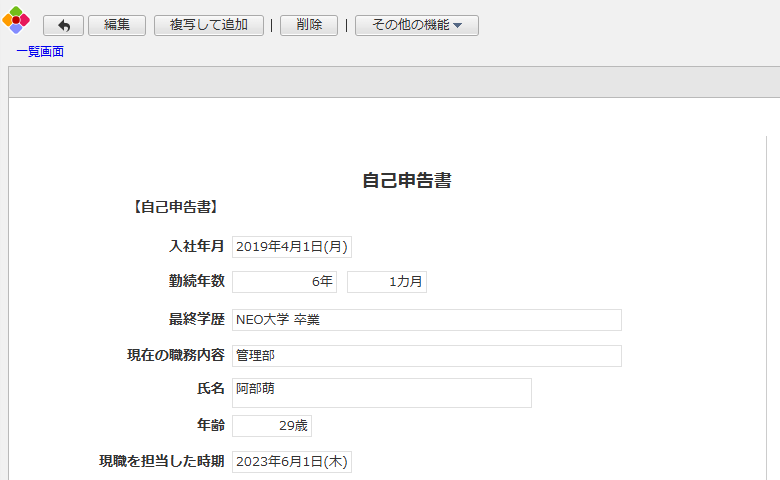Screen dimensions: 780x480
Task: Click the 複写して追加 button
Action: coord(208,26)
